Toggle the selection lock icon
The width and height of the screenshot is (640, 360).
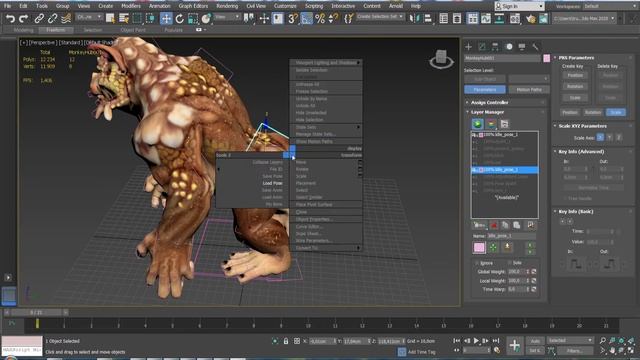click(286, 341)
